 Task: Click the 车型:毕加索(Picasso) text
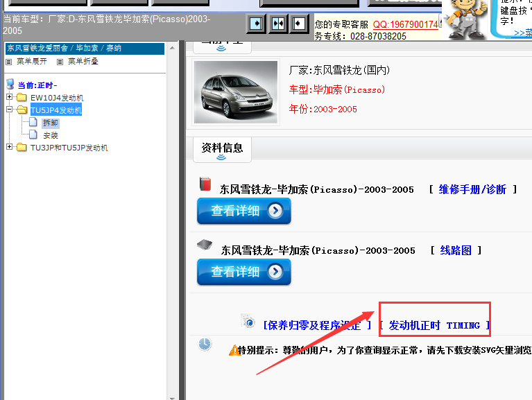337,89
